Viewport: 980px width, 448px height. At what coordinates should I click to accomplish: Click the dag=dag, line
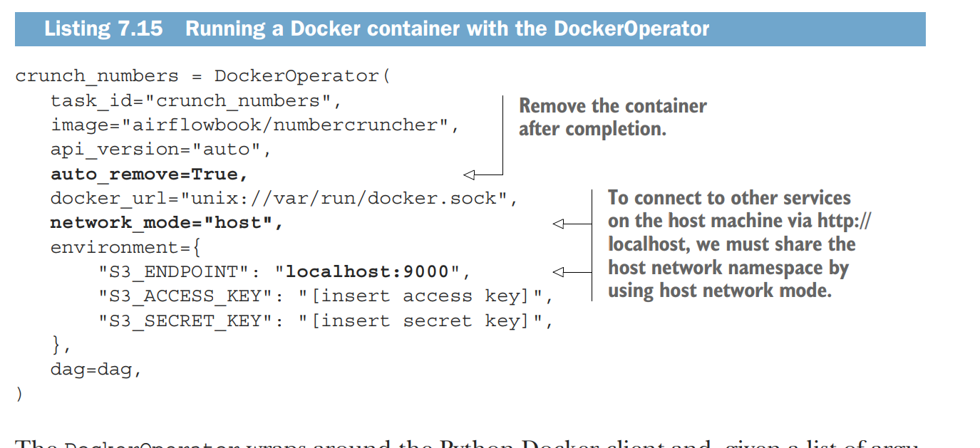click(x=91, y=370)
